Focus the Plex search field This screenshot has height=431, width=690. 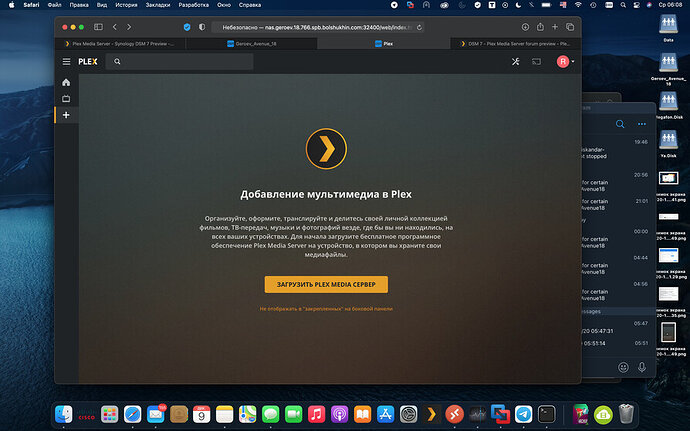point(180,62)
